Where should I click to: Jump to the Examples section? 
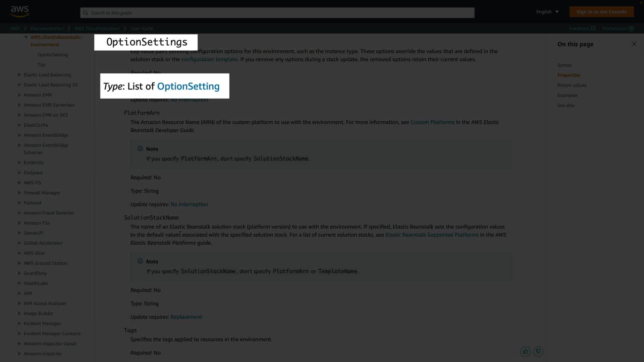(x=567, y=95)
